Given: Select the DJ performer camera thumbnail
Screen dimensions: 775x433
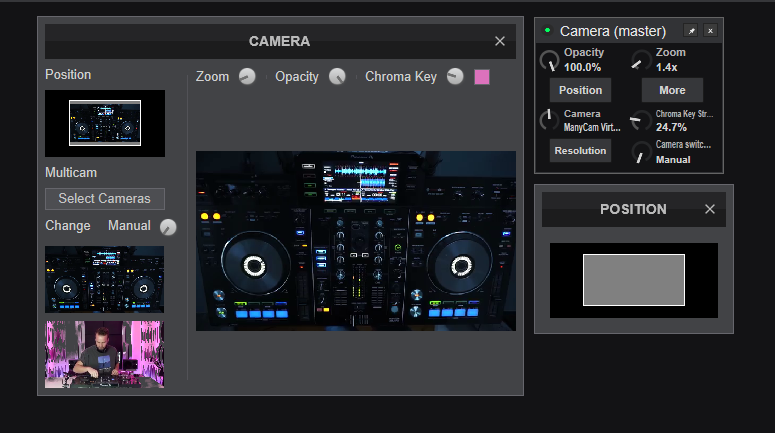Looking at the screenshot, I should (105, 354).
